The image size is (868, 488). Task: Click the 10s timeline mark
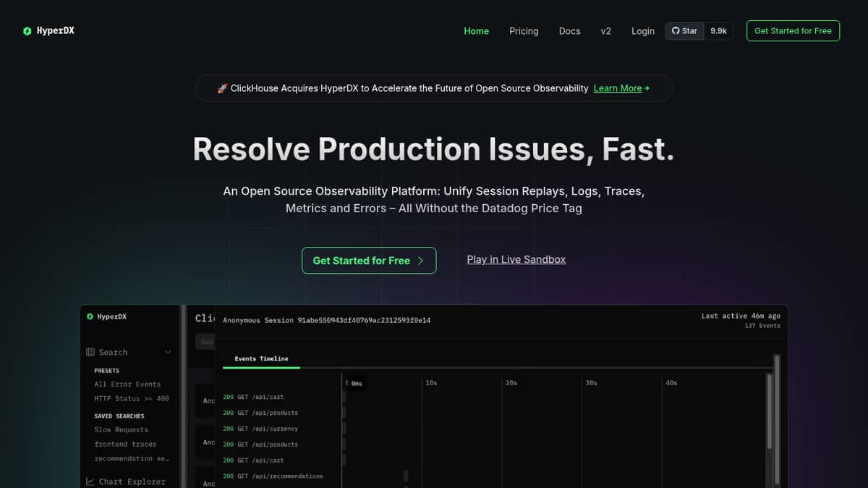point(431,382)
